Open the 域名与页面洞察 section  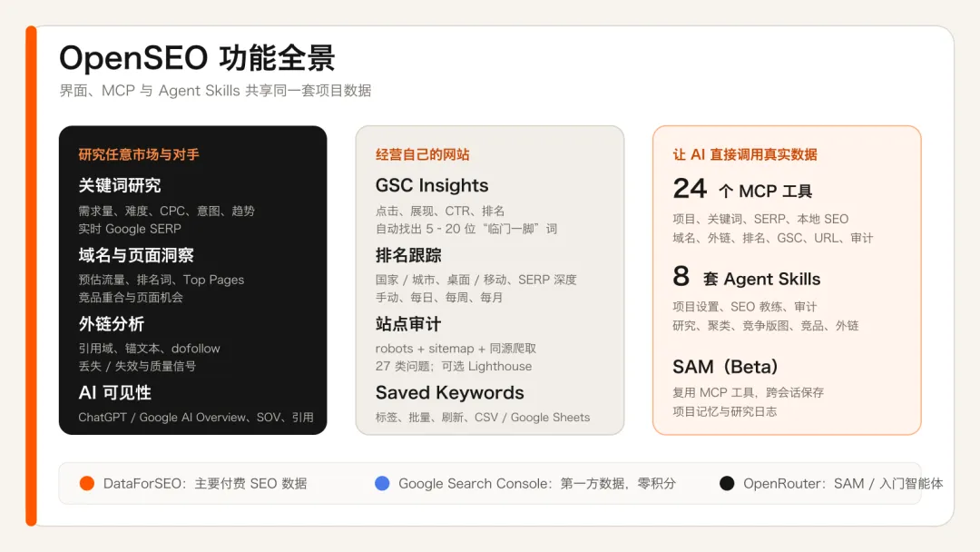[136, 255]
